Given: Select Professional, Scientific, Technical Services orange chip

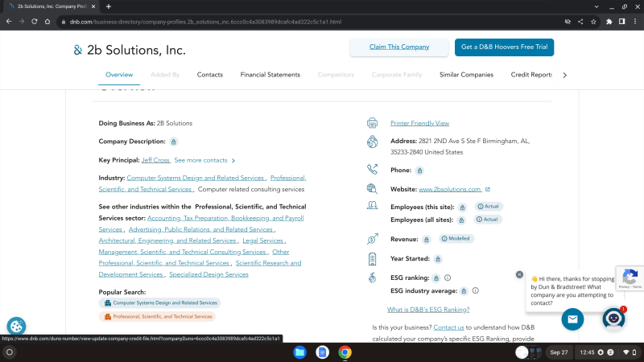Looking at the screenshot, I should tap(157, 316).
